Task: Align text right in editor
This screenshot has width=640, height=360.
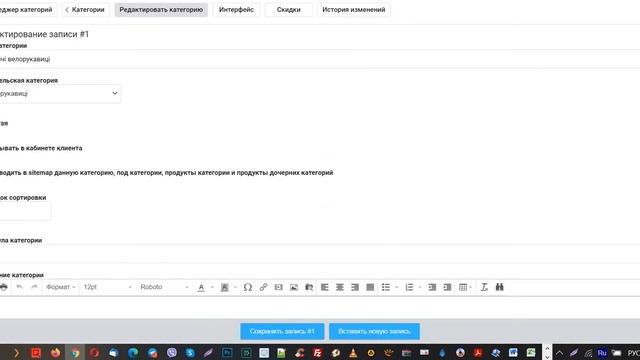Action: (x=355, y=287)
